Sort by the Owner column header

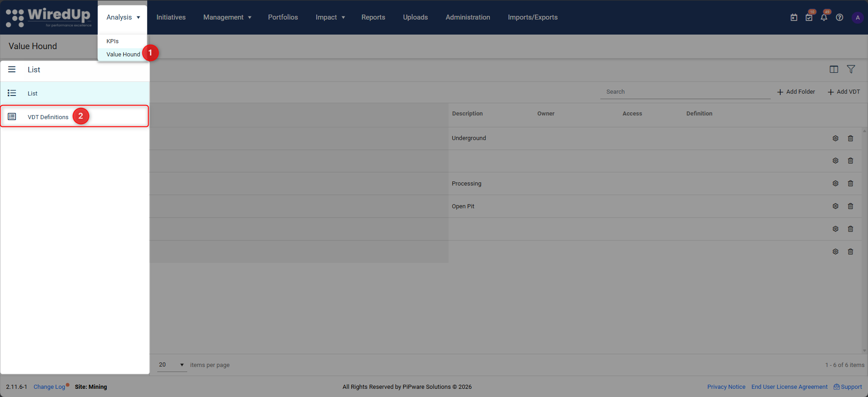point(546,114)
